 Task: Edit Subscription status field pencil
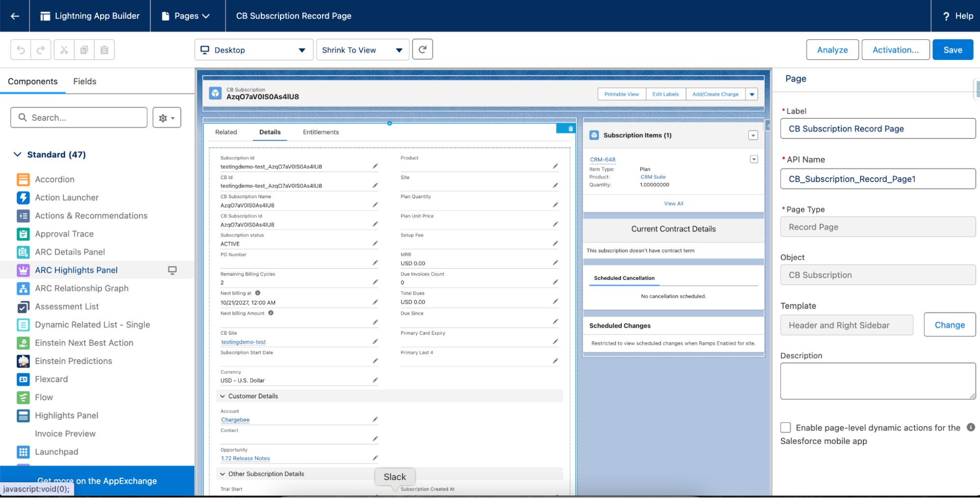(x=375, y=243)
